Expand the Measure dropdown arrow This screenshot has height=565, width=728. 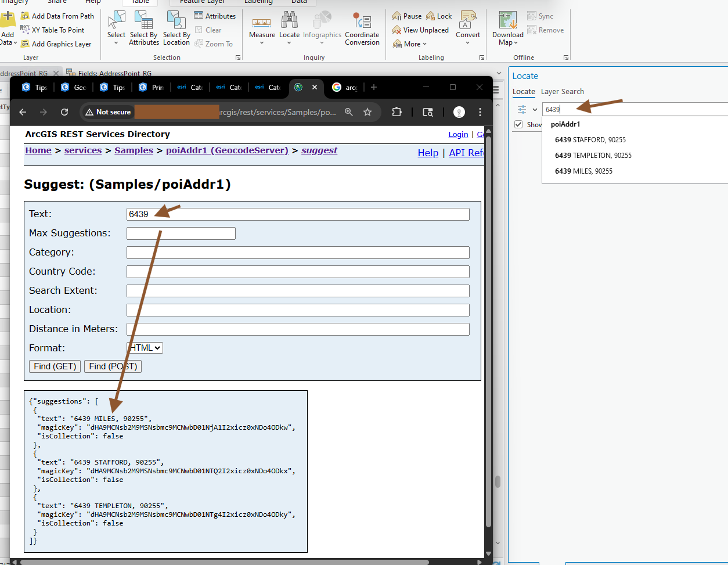[x=262, y=43]
